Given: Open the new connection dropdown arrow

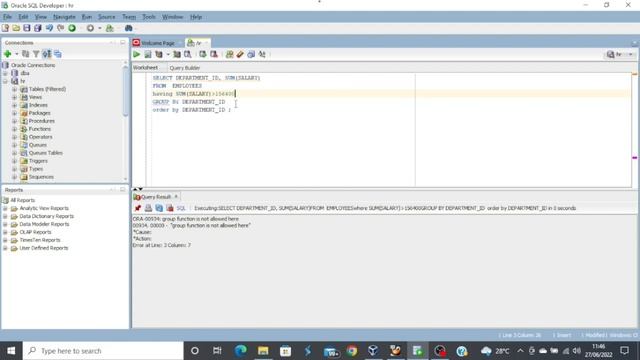Looking at the screenshot, I should coord(17,54).
